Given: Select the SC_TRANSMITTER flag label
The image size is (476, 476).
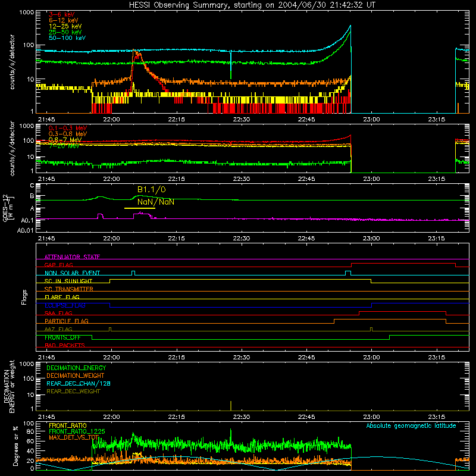Looking at the screenshot, I should 68,289.
